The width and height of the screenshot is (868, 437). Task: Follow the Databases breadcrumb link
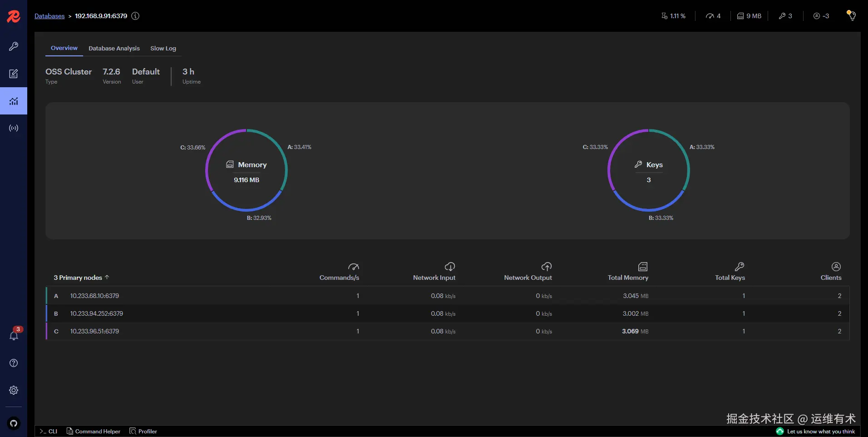[x=49, y=16]
